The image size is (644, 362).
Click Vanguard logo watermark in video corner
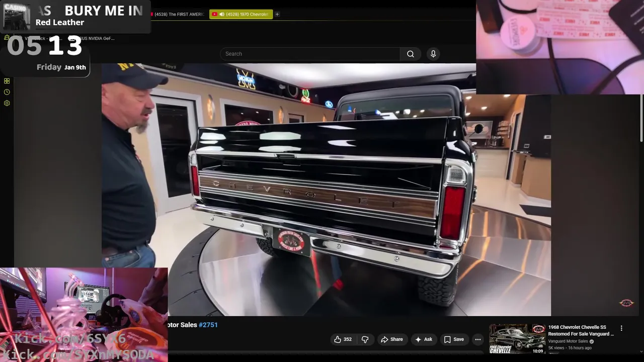pos(626,303)
